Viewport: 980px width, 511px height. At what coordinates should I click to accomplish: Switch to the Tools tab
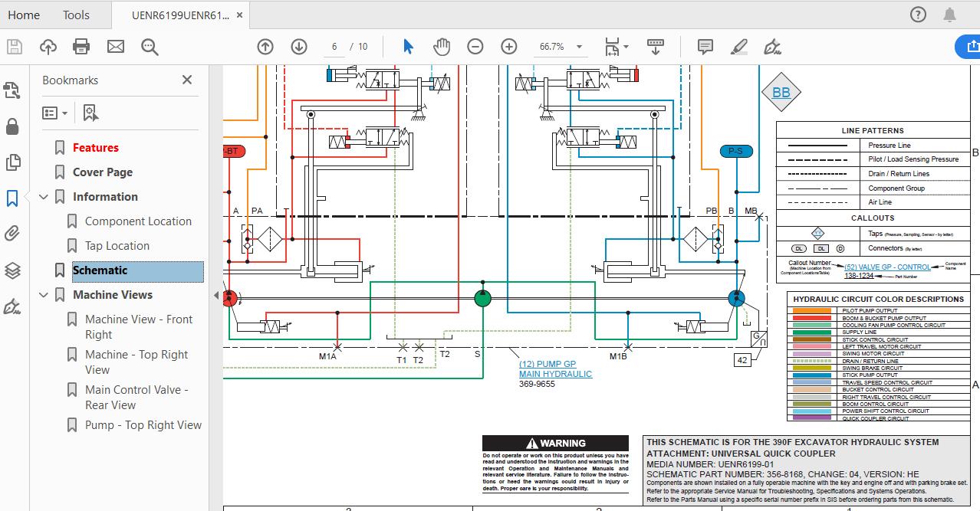pos(76,15)
